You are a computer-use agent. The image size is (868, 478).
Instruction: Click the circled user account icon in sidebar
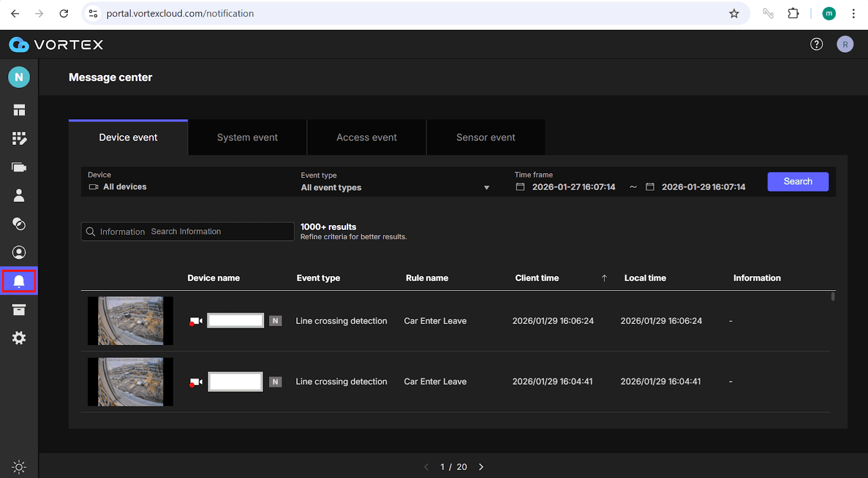click(19, 252)
